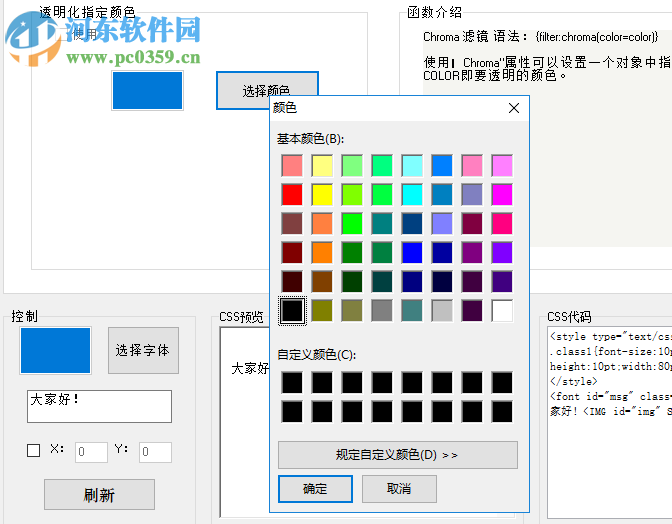Select the first custom color slot

pos(292,383)
